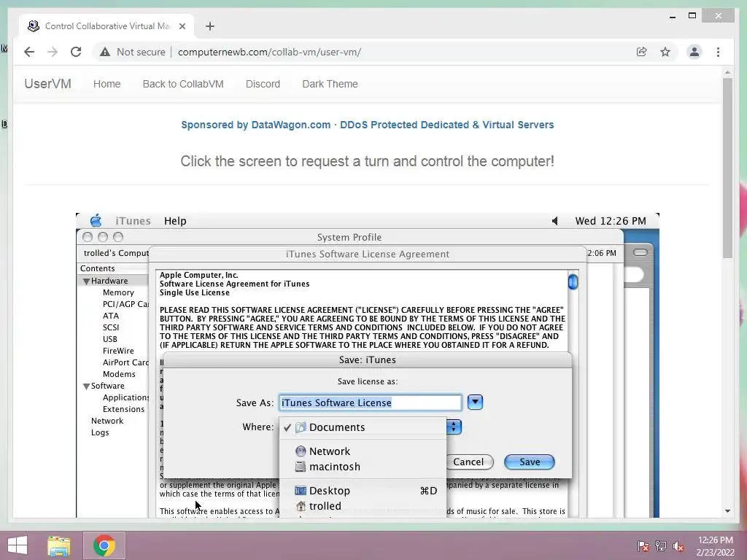
Task: Open the Discord link
Action: tap(263, 84)
